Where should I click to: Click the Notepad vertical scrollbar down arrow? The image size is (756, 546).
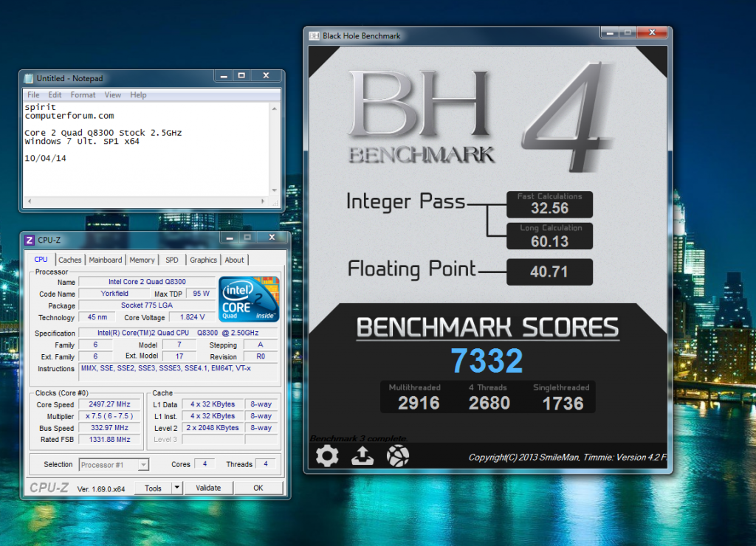tap(275, 190)
